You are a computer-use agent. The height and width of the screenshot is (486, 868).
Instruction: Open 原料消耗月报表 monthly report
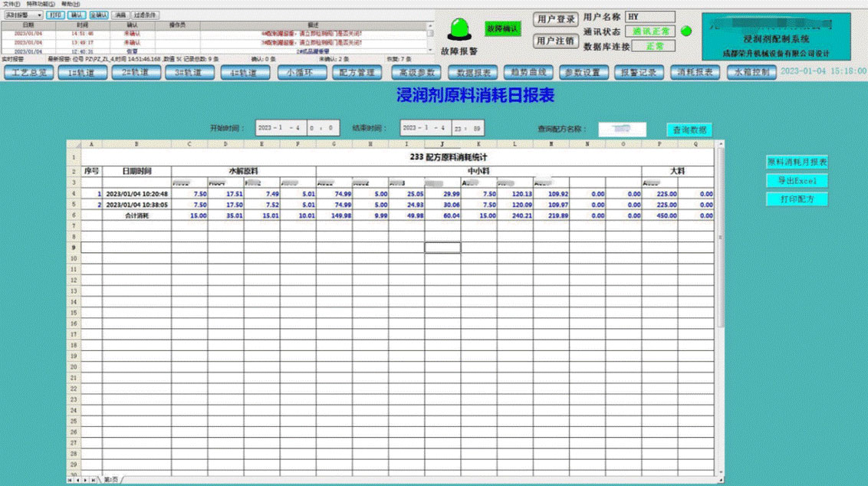797,163
